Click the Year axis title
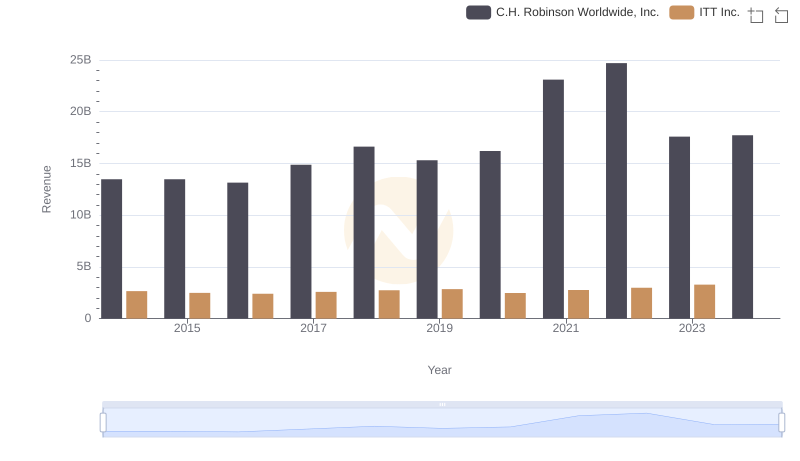 click(x=439, y=370)
